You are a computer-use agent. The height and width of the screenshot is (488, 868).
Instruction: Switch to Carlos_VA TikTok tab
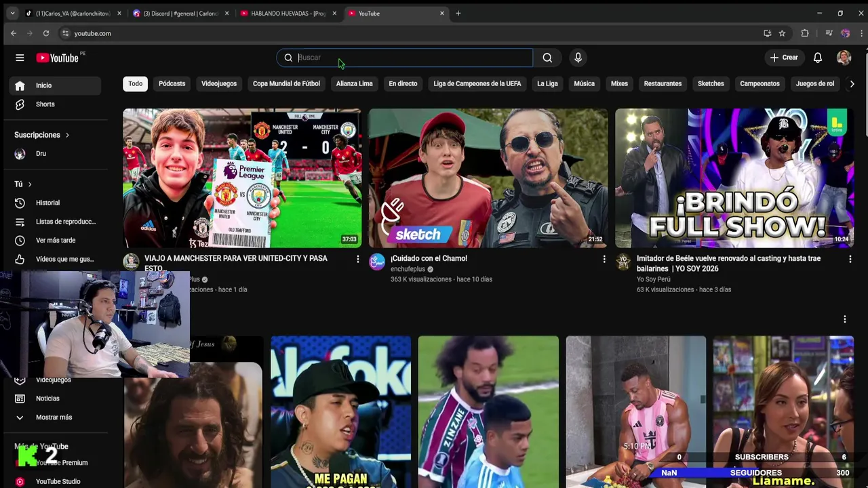(x=73, y=13)
